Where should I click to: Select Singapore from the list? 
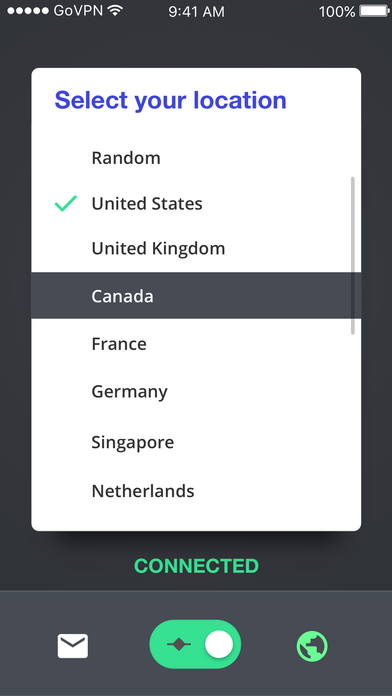point(196,442)
